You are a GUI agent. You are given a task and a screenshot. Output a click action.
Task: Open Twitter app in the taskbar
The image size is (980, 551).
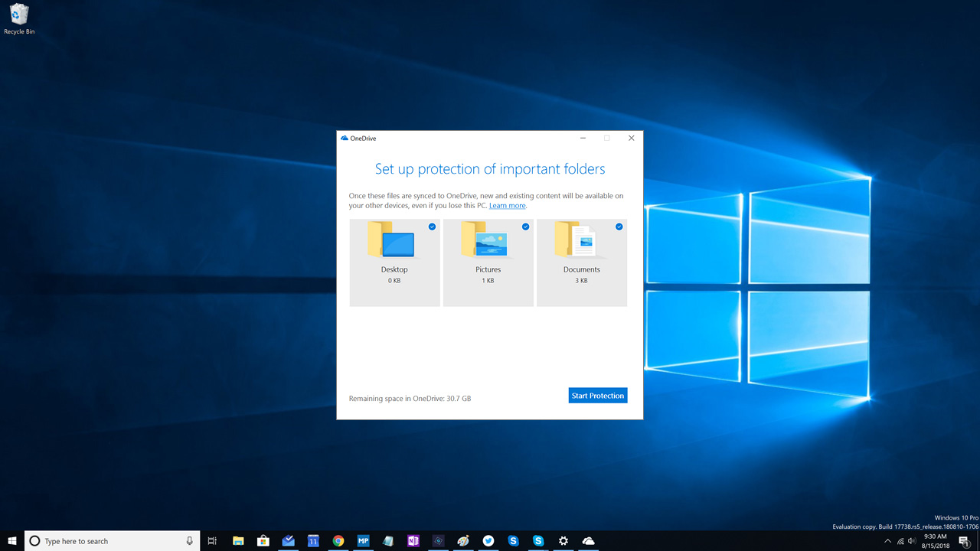[x=488, y=541]
